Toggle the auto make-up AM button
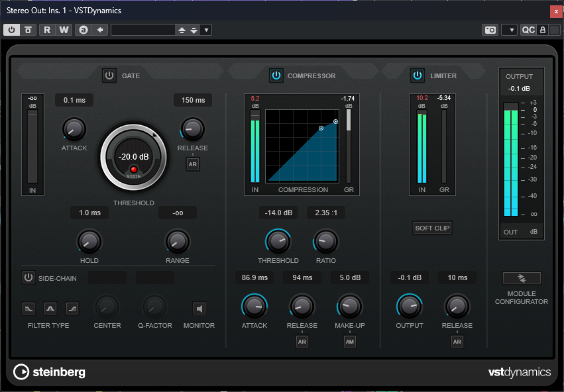Screen dimensions: 564x392 pos(350,342)
